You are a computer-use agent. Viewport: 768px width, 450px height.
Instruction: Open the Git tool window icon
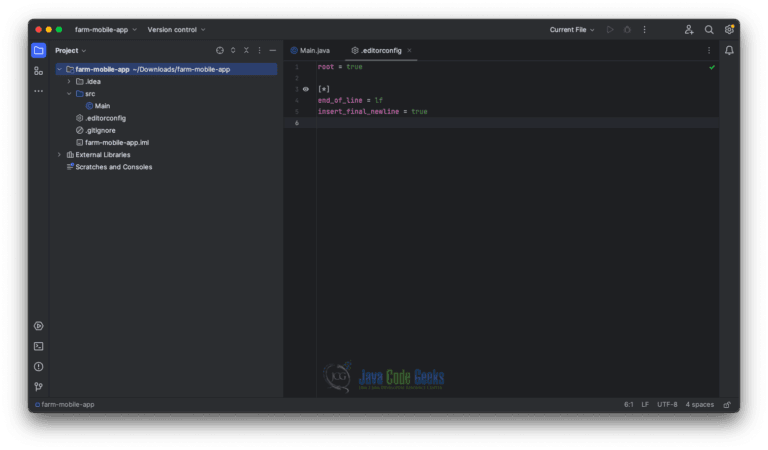click(39, 387)
